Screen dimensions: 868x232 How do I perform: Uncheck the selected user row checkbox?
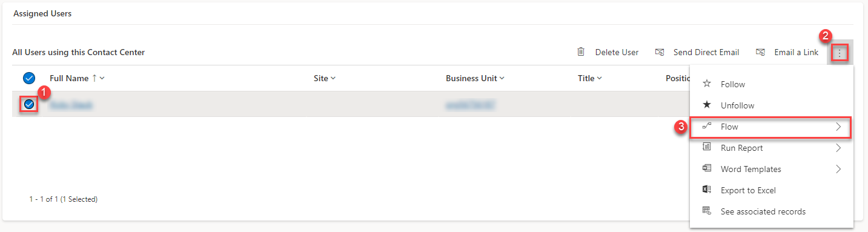tap(28, 104)
